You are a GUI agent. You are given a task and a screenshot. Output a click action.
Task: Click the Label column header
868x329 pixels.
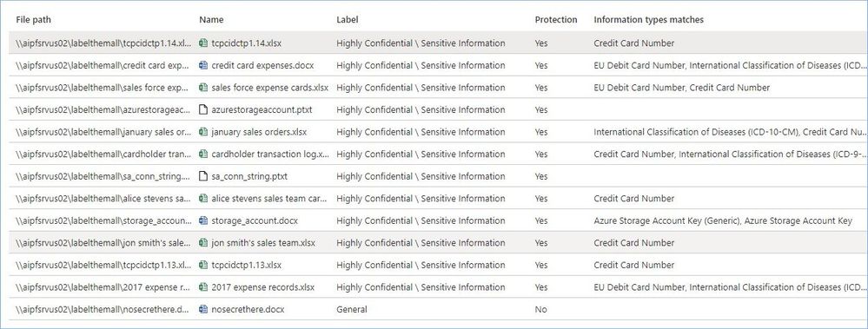point(347,19)
